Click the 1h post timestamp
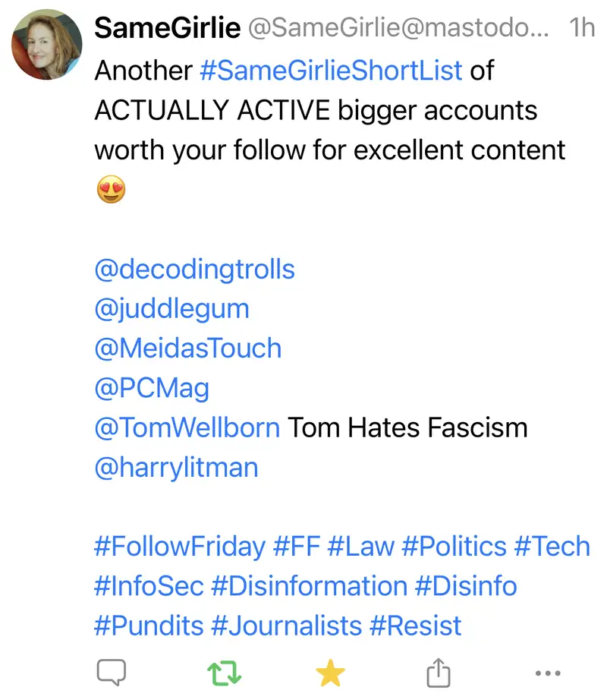Viewport: 607px width, 700px height. tap(582, 29)
